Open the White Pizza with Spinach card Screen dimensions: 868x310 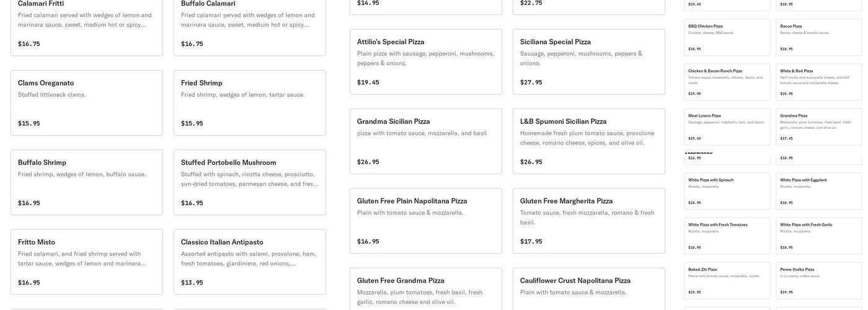(x=727, y=191)
